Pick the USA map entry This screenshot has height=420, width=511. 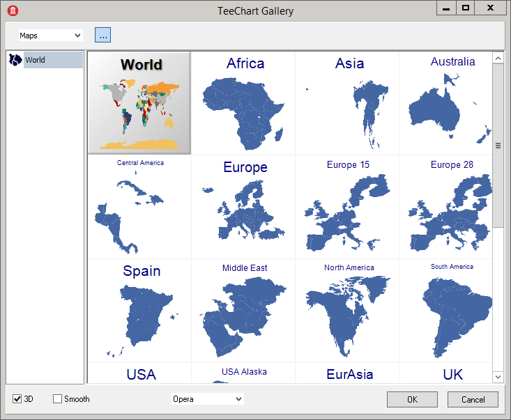139,373
